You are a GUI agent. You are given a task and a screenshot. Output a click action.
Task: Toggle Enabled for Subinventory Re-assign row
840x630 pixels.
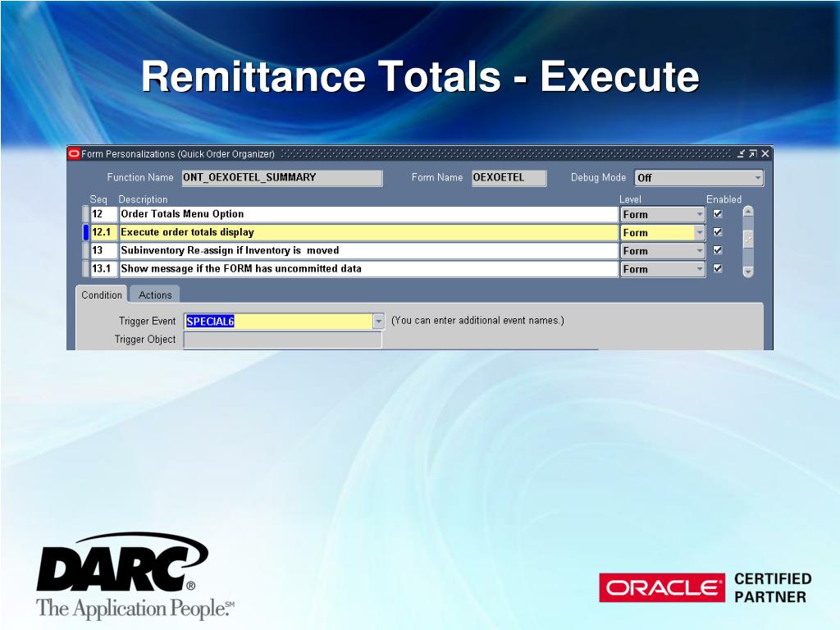point(718,250)
